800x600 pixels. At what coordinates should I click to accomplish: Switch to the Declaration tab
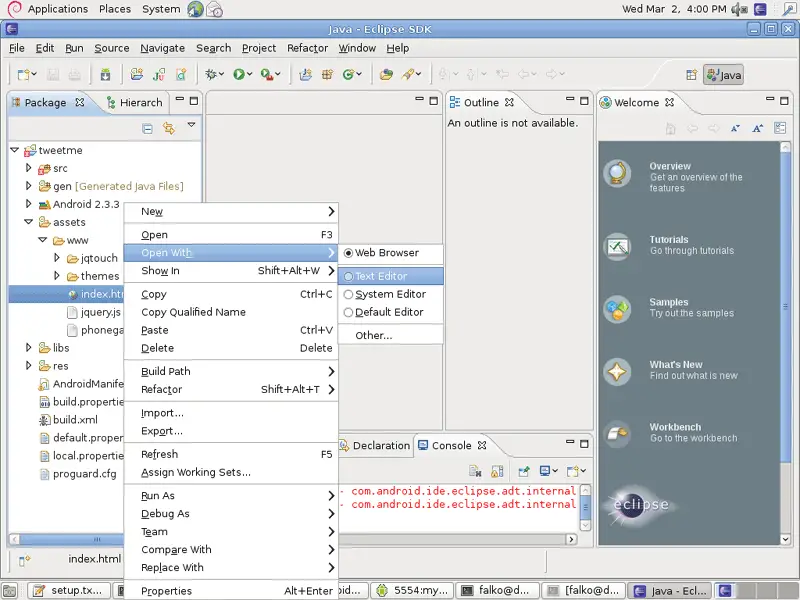(x=375, y=445)
